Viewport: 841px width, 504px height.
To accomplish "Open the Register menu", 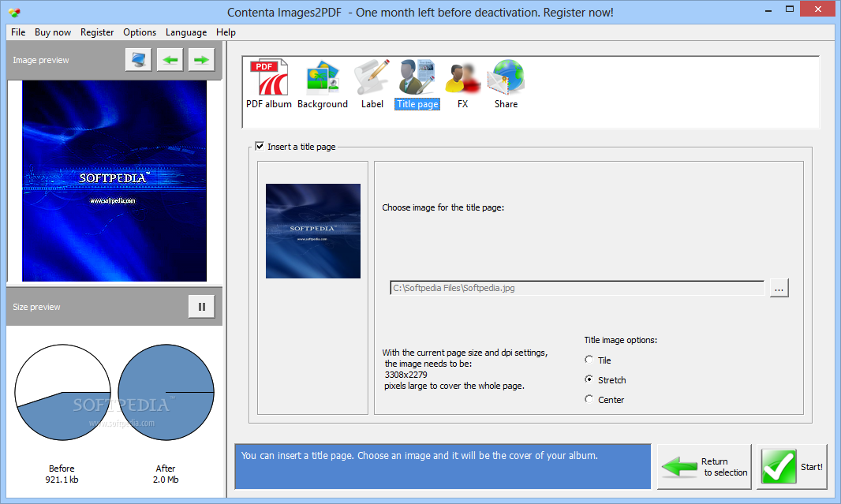I will click(97, 32).
